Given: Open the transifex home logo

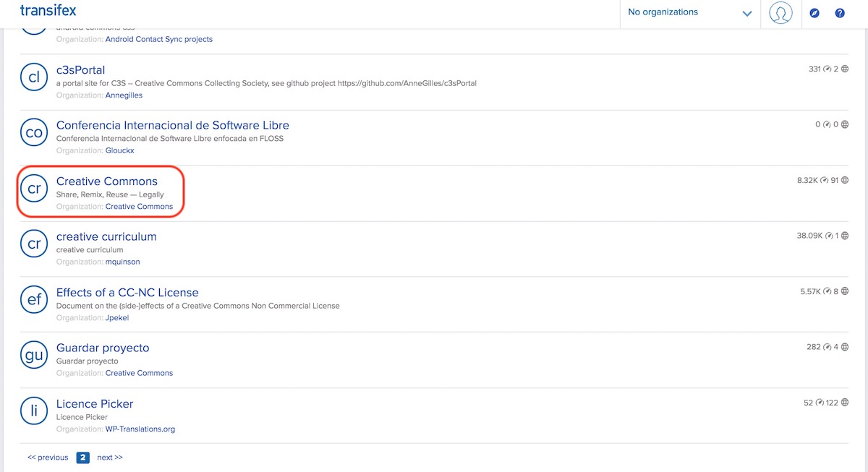Looking at the screenshot, I should coord(48,11).
